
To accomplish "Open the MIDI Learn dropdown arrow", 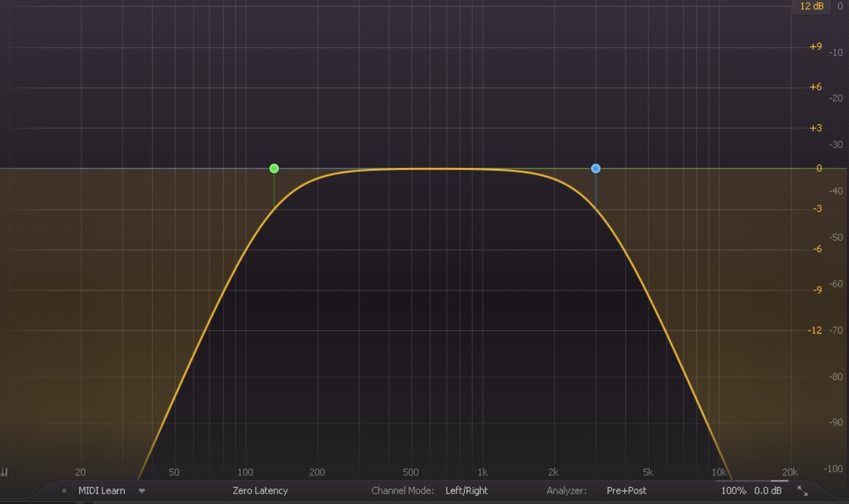I will [x=142, y=491].
